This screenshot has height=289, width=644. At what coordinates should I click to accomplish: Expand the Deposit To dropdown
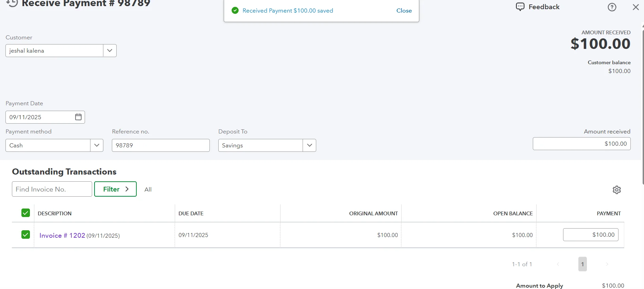(x=309, y=145)
